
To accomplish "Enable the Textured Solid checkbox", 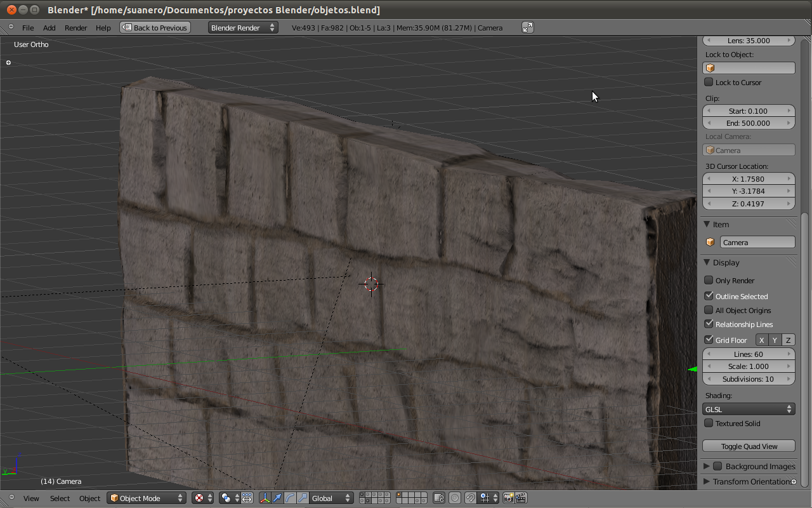I will point(709,423).
